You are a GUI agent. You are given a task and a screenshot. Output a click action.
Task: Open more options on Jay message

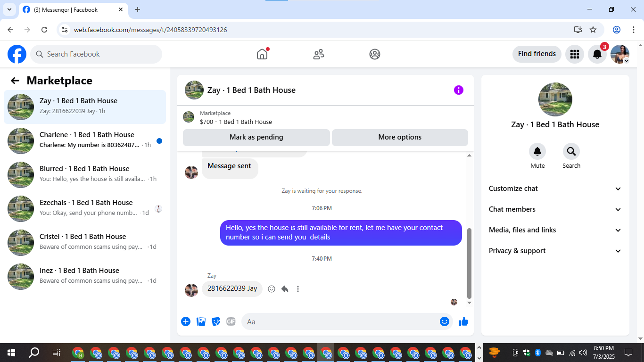click(x=298, y=289)
